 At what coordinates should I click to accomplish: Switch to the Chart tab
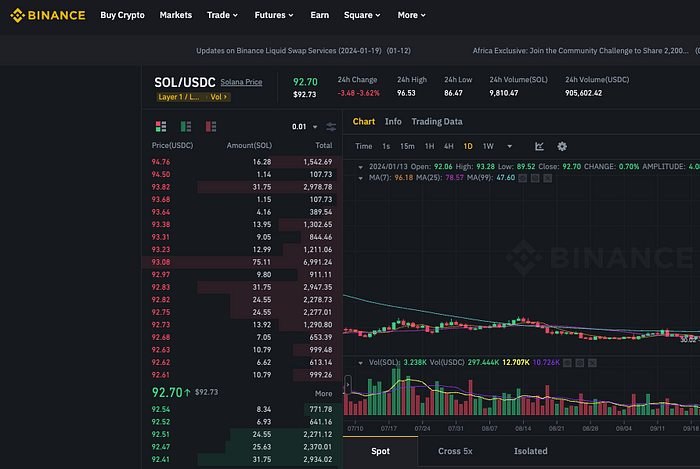(x=364, y=121)
